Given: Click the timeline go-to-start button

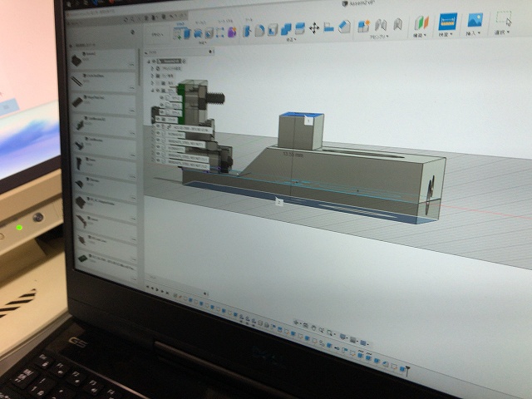Looking at the screenshot, I should click(147, 287).
